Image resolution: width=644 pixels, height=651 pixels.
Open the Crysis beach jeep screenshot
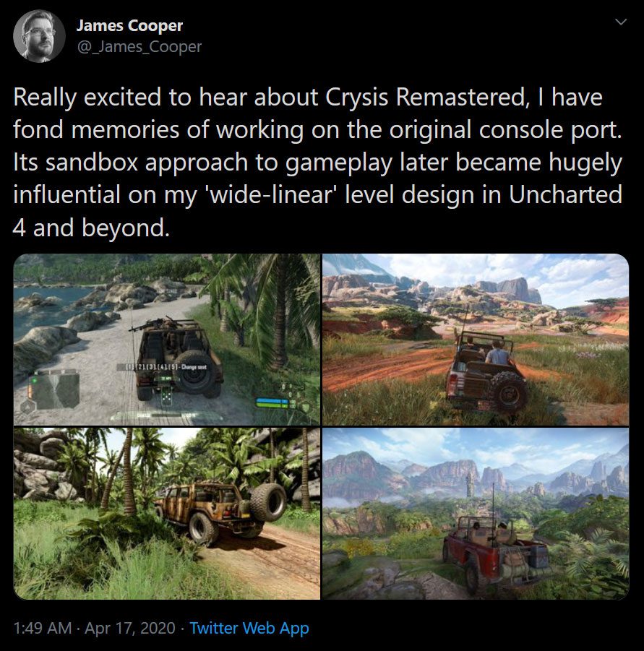click(167, 339)
